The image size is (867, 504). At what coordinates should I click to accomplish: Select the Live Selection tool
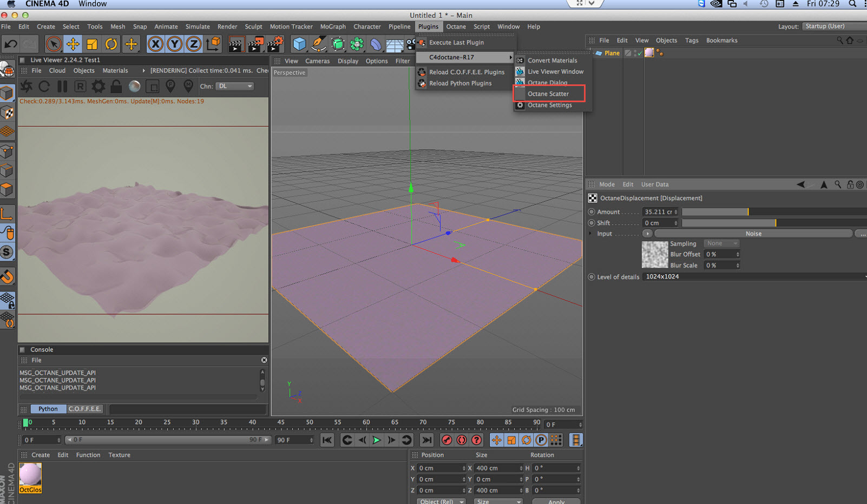pos(53,44)
